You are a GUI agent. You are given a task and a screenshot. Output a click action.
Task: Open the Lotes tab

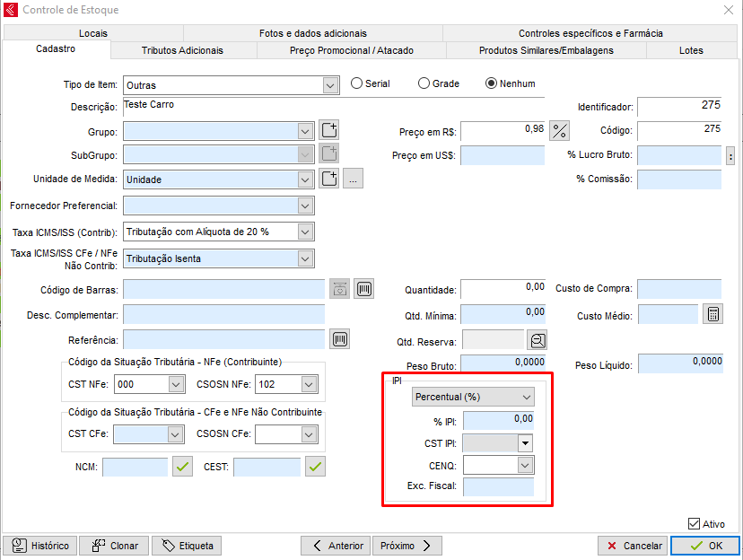[x=691, y=50]
